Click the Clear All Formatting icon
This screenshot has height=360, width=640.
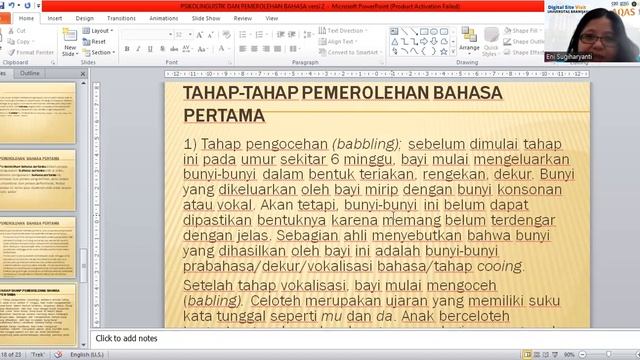point(227,35)
